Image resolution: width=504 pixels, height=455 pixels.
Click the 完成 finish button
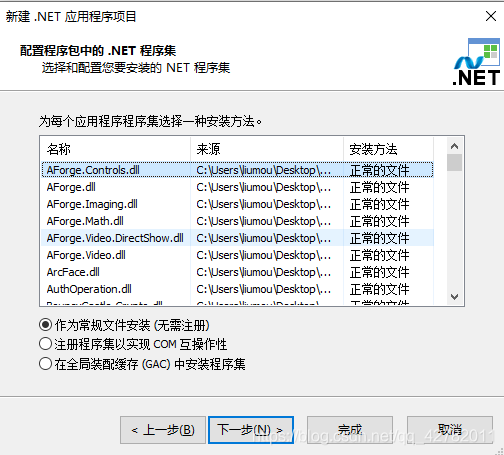pos(350,430)
